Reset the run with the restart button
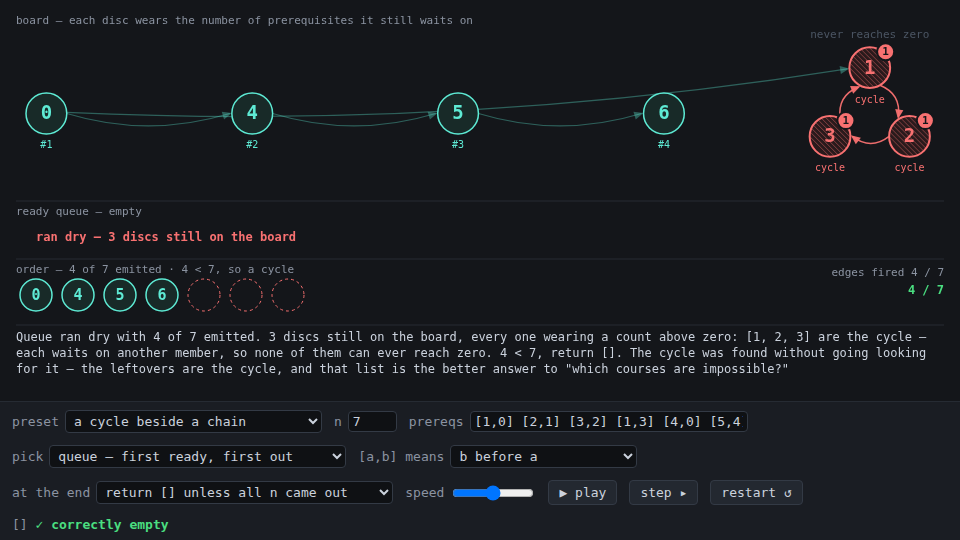960x540 pixels. [756, 493]
